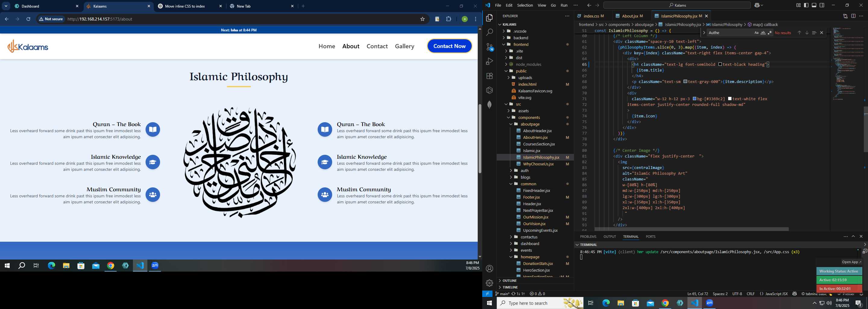Click the Kalaams logo on the website
The image size is (868, 309).
28,46
